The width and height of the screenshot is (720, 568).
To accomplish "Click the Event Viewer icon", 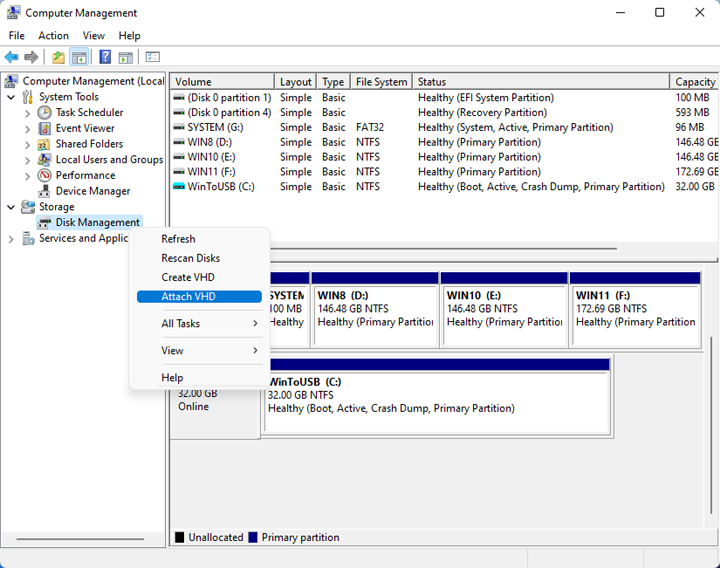I will coord(45,128).
